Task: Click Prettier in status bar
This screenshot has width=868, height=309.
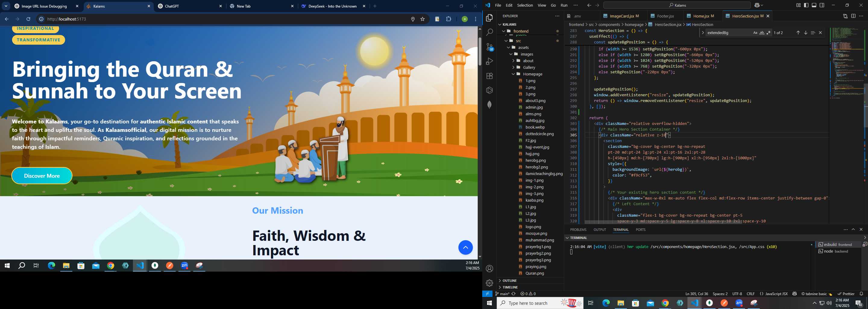Action: pyautogui.click(x=846, y=294)
